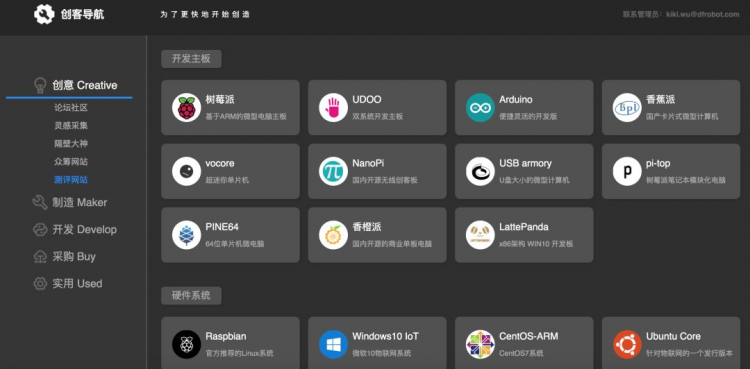The width and height of the screenshot is (750, 369).
Task: Select the 众筹网站 submenu item
Action: pos(71,162)
